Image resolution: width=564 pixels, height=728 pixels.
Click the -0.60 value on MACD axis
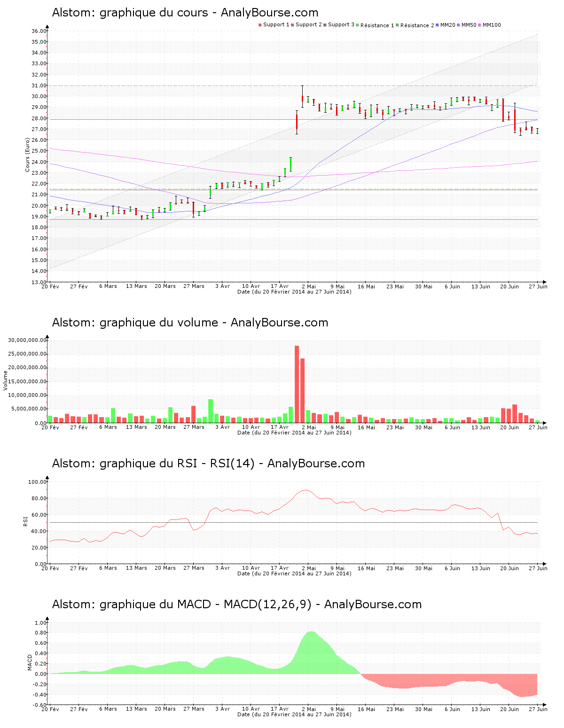39,705
